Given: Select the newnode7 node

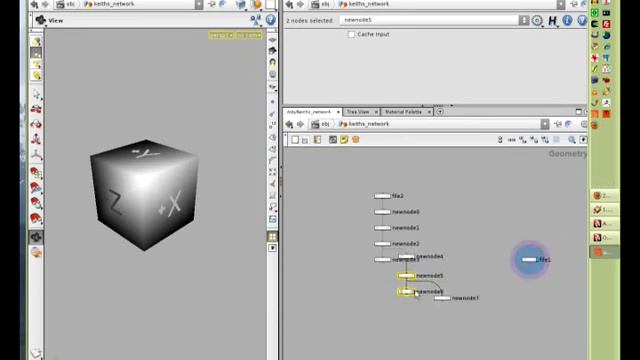Looking at the screenshot, I should (442, 298).
